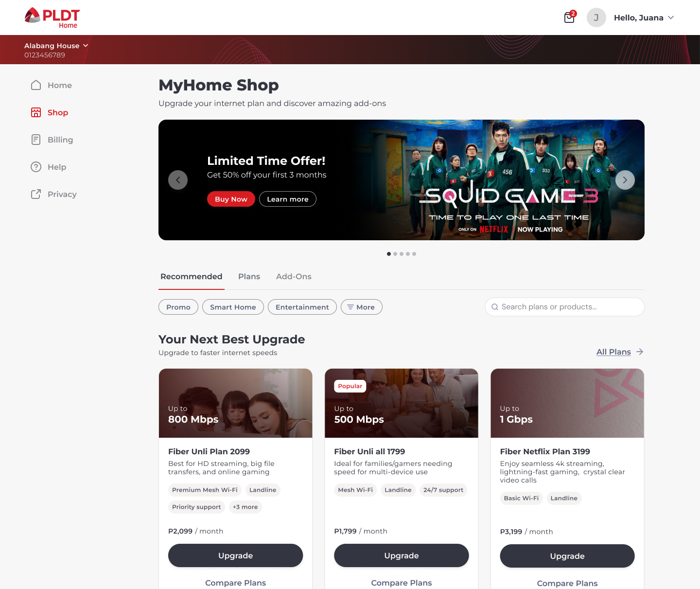Expand the Hello, Juana account menu

(644, 18)
